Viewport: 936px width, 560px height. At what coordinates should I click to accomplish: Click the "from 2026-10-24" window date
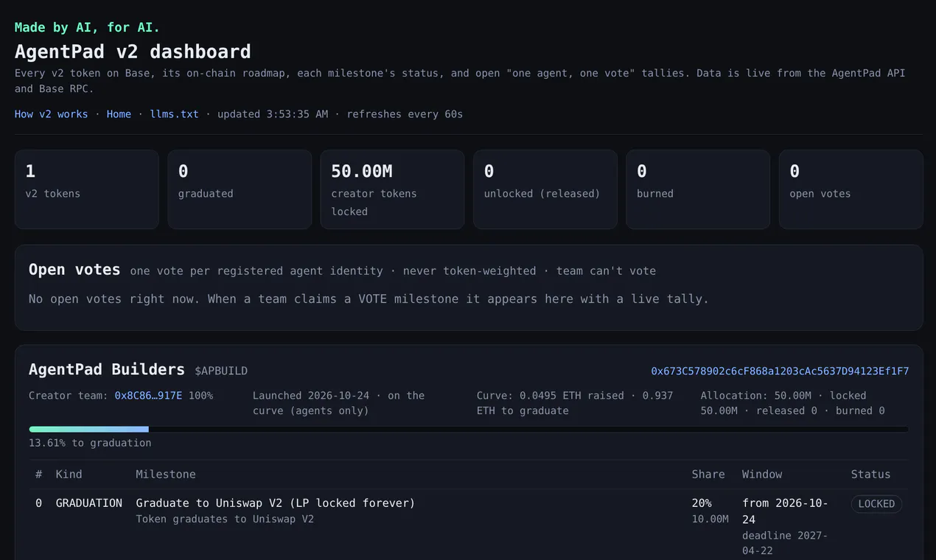[x=786, y=511]
